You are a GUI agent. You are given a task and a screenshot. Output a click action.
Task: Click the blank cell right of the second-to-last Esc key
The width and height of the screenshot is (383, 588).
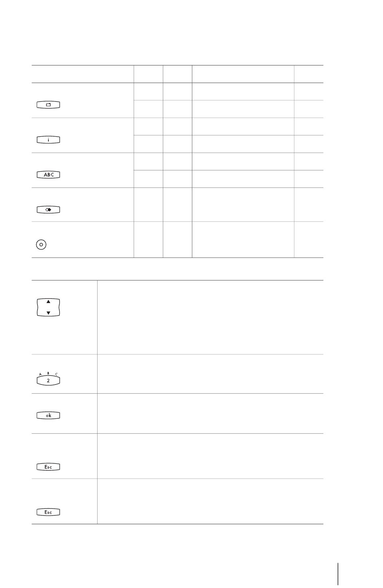tap(210, 456)
